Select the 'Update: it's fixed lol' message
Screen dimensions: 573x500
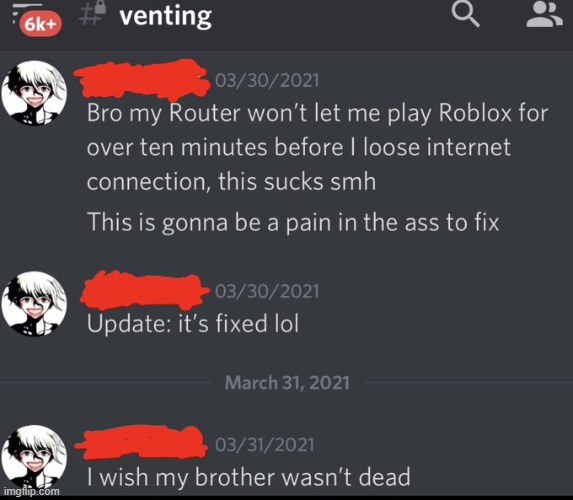pyautogui.click(x=193, y=324)
